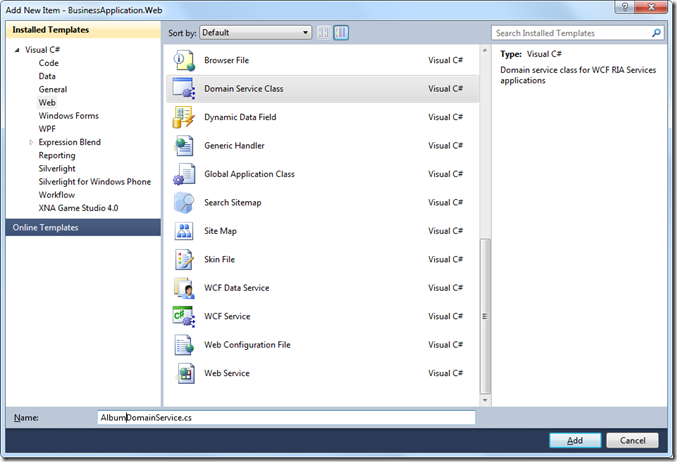Choose the Dynamic Data Field icon
677x462 pixels.
184,117
